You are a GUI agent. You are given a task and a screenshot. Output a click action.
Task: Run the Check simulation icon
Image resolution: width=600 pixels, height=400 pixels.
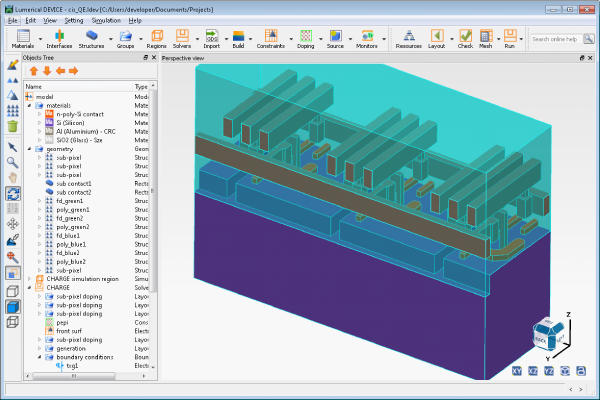pos(465,39)
